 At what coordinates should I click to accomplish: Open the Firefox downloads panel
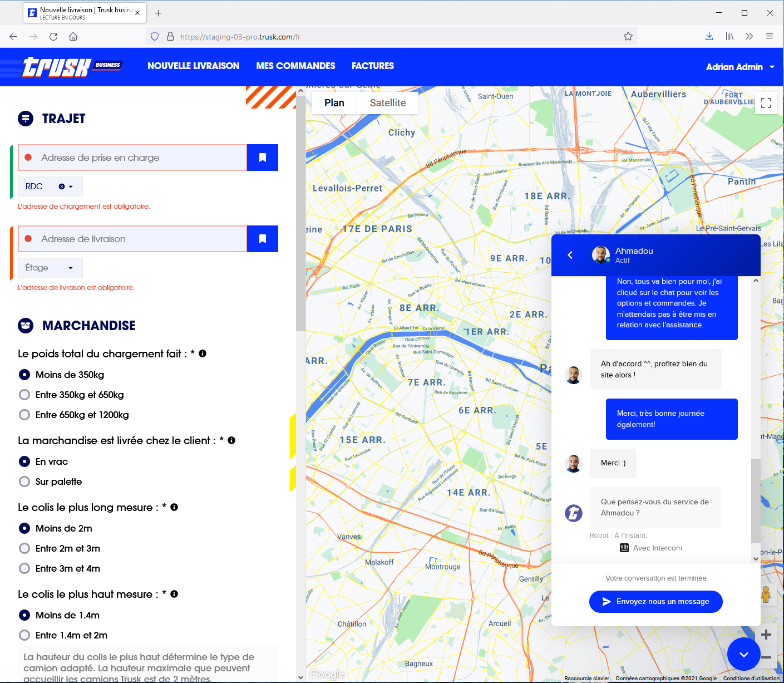pos(709,37)
